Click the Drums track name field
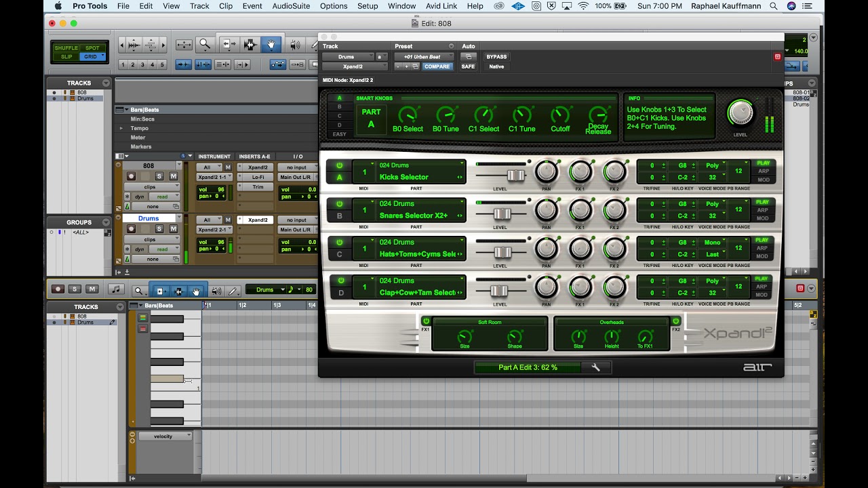868x488 pixels. click(149, 219)
